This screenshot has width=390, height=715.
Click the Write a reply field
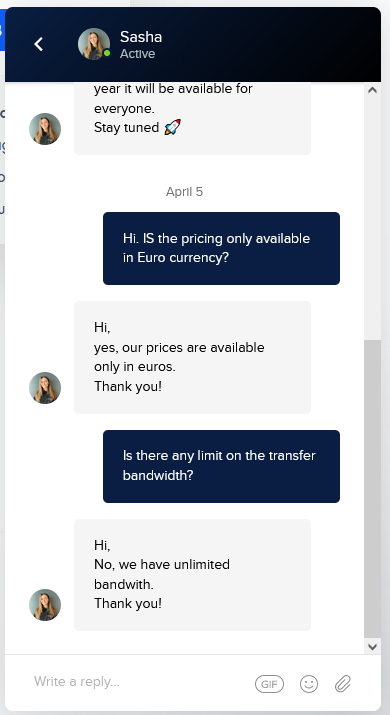coord(137,682)
